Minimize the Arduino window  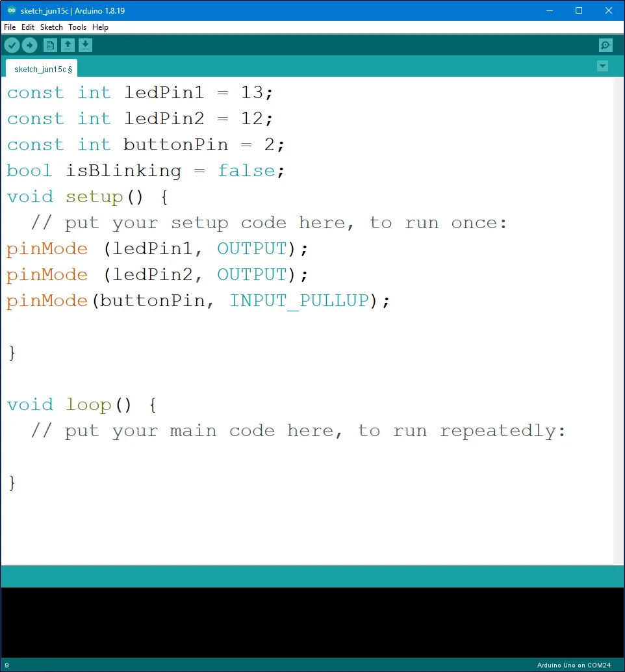550,10
